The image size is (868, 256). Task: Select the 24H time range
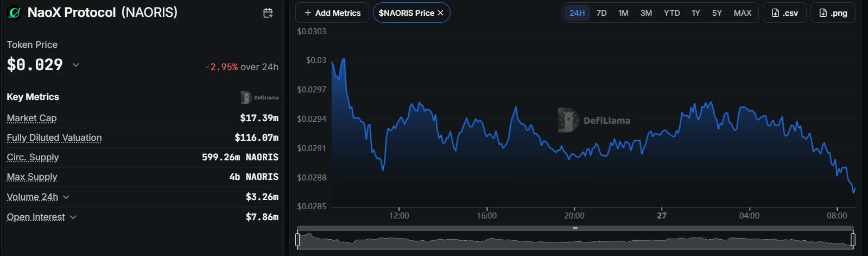[577, 13]
